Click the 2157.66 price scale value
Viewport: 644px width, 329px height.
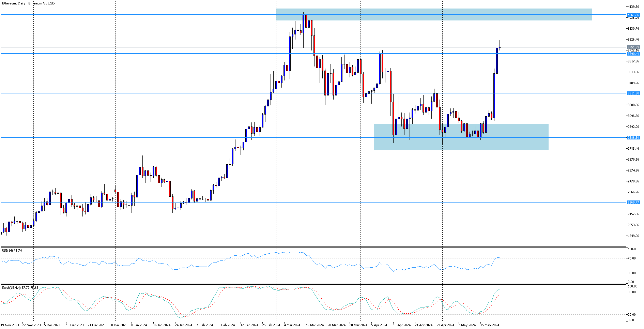tap(633, 214)
